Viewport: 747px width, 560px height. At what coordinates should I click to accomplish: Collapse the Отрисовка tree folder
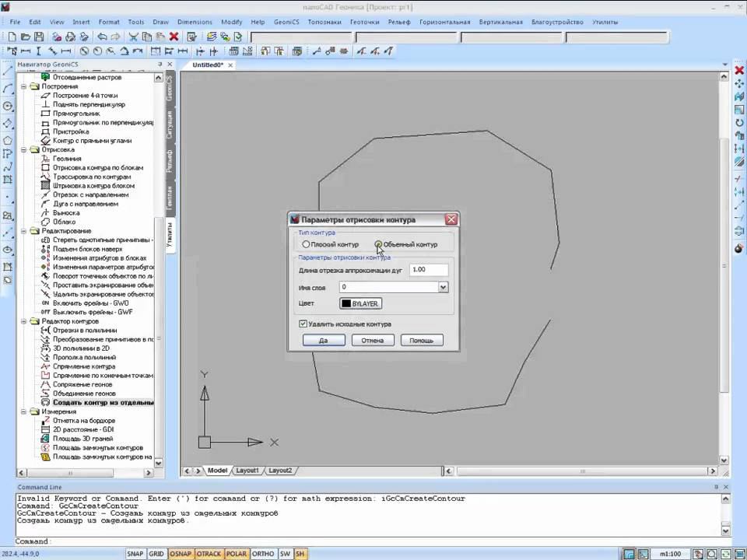(x=24, y=149)
